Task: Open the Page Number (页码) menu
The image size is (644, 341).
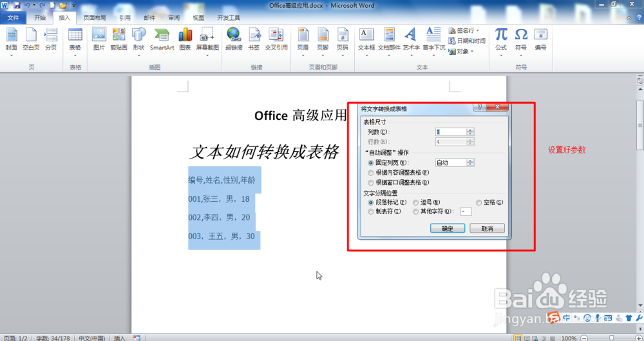Action: pyautogui.click(x=343, y=43)
